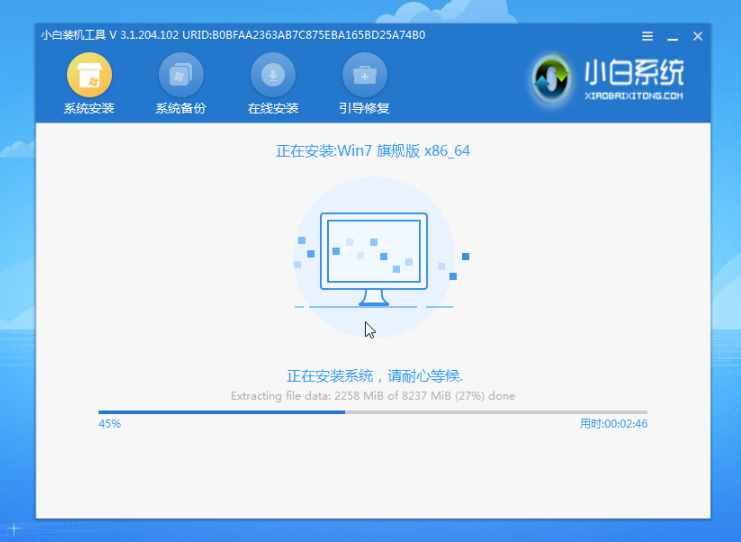Click the blue installation progress bar
This screenshot has width=741, height=542.
click(372, 411)
